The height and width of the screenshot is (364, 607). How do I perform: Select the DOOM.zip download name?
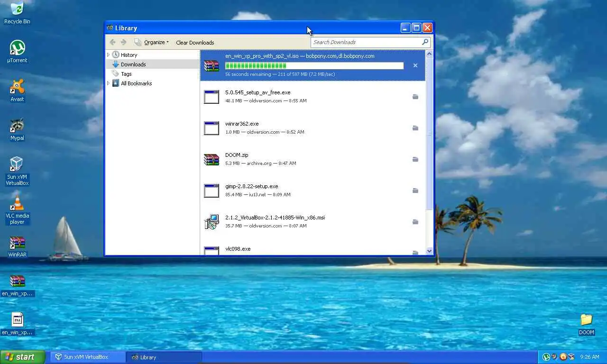pos(237,155)
